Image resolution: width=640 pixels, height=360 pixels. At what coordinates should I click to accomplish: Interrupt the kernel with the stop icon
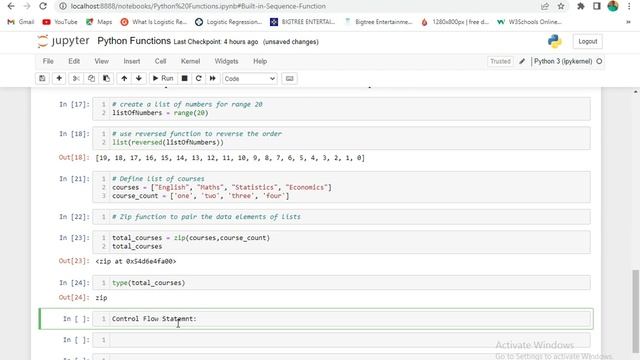(184, 78)
